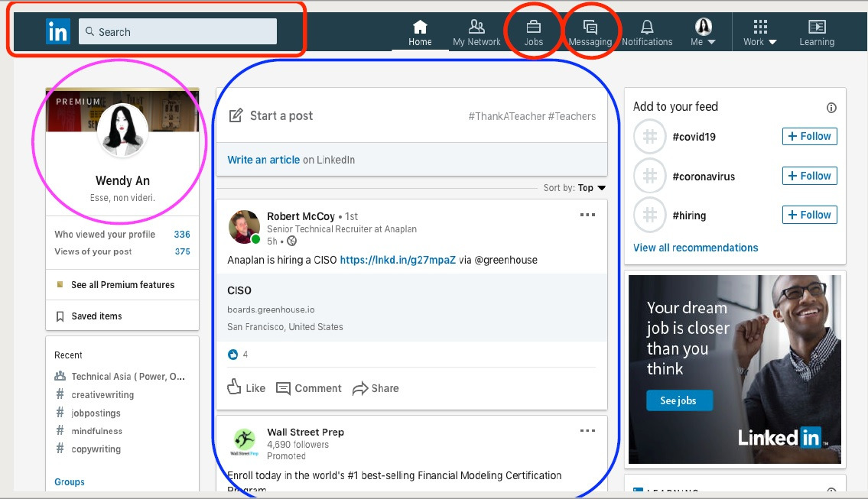The height and width of the screenshot is (499, 868).
Task: Click the Saved items bookmark icon
Action: click(x=60, y=316)
